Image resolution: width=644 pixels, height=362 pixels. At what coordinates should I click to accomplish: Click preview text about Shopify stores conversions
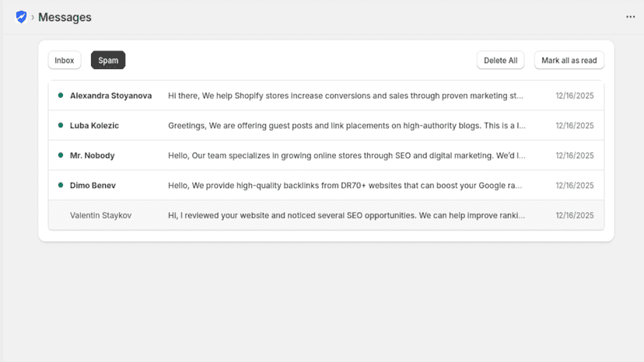tap(345, 96)
